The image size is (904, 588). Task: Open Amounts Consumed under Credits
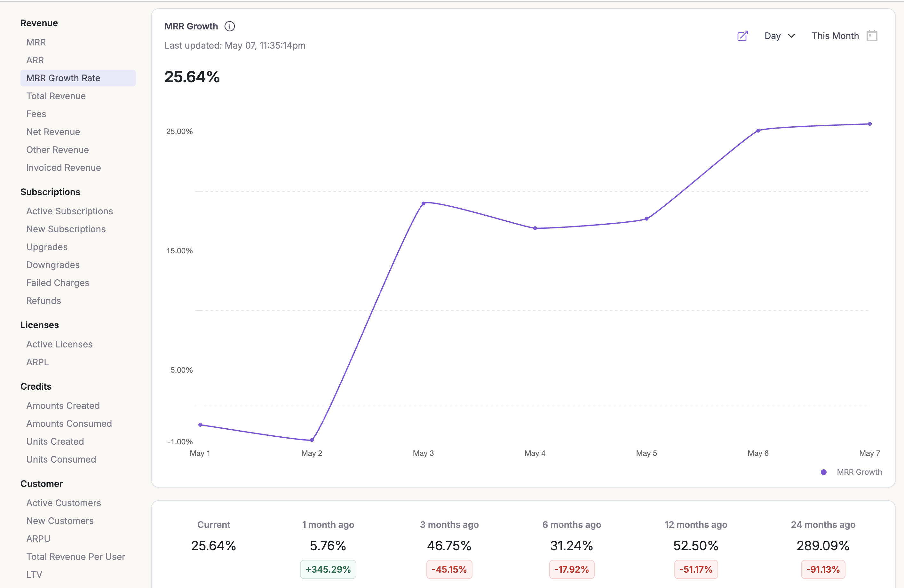[x=69, y=424]
